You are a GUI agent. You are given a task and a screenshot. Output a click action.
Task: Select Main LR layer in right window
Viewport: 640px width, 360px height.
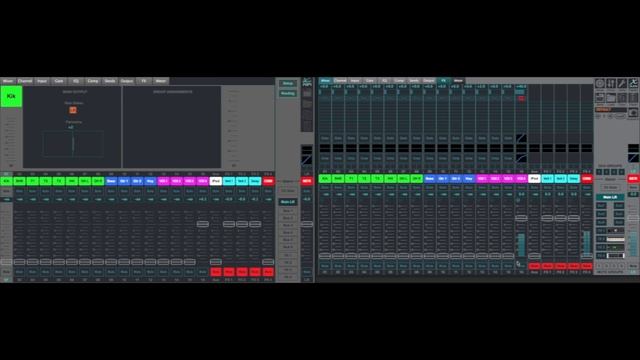(x=610, y=197)
